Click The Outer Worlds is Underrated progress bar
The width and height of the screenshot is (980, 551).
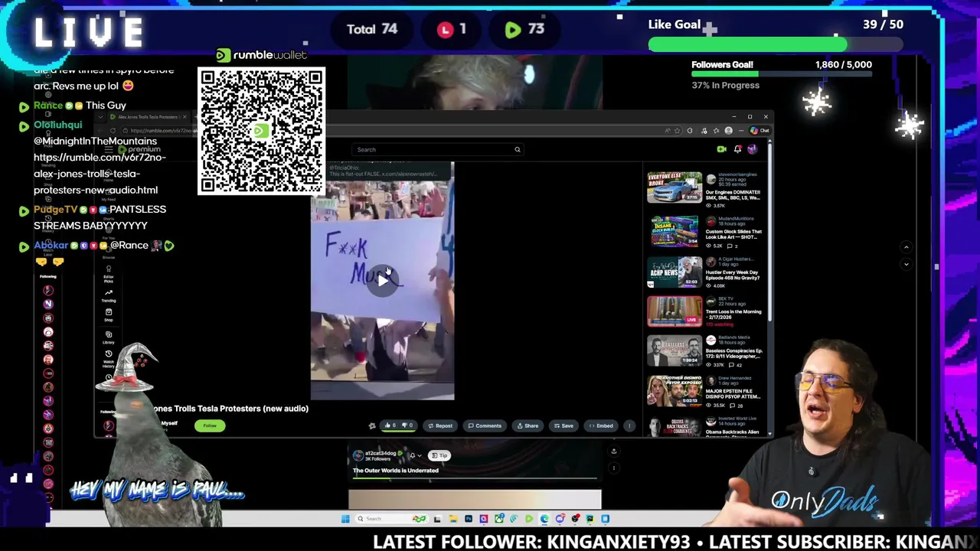click(x=475, y=478)
